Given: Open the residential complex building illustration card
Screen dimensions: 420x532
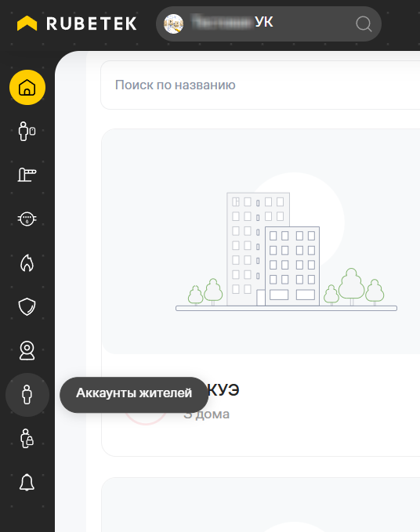Looking at the screenshot, I should click(x=260, y=241).
